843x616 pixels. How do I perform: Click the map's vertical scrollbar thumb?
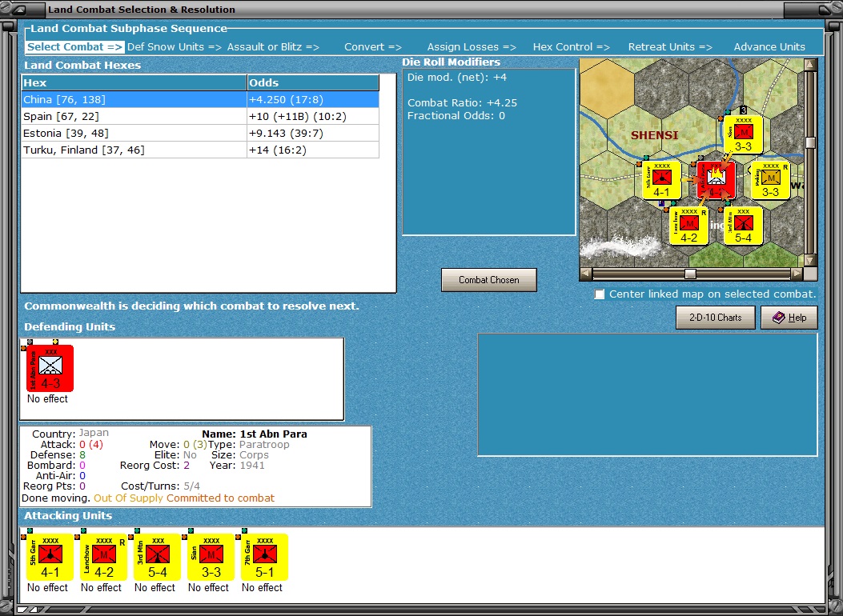coord(810,142)
